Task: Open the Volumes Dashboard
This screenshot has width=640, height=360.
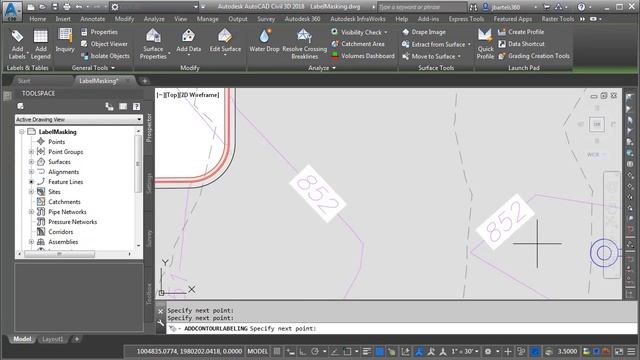Action: pos(363,56)
